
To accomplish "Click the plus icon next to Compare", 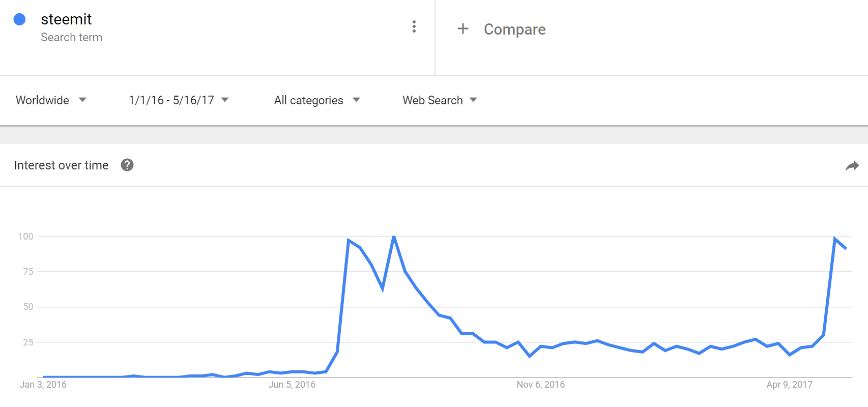I will pyautogui.click(x=462, y=28).
